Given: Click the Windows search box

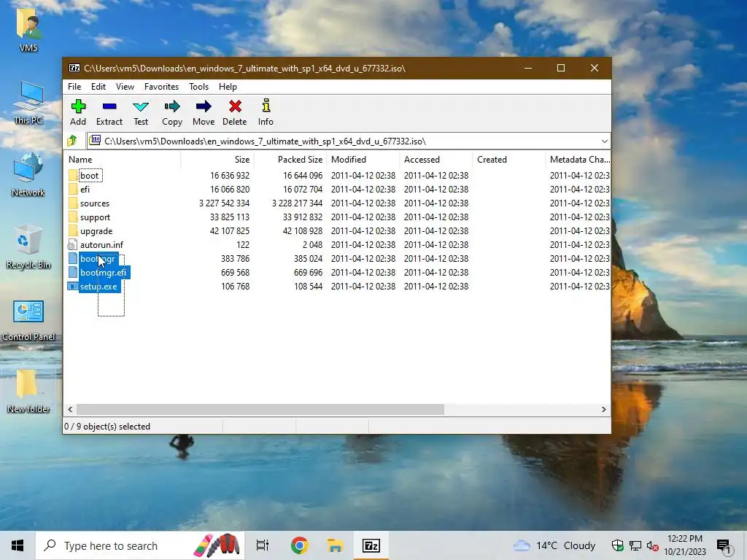Looking at the screenshot, I should tap(140, 545).
